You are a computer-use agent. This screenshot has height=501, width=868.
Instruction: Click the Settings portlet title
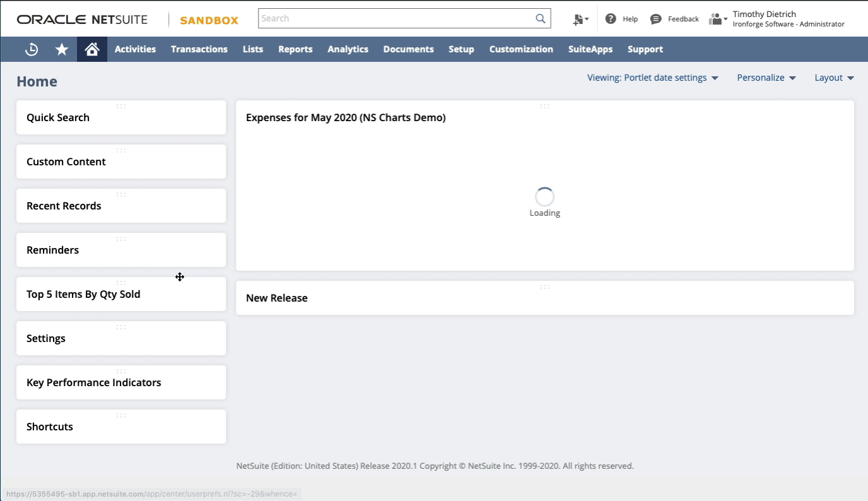click(x=46, y=338)
